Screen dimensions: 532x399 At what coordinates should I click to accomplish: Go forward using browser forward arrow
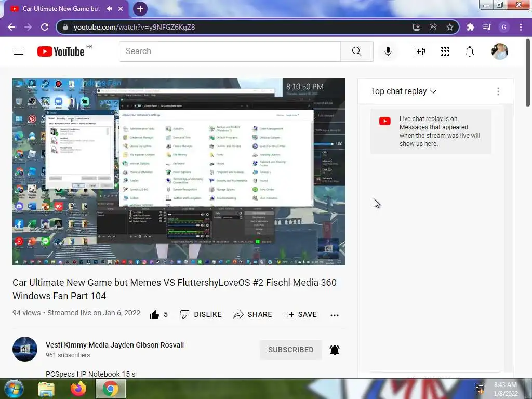(28, 27)
